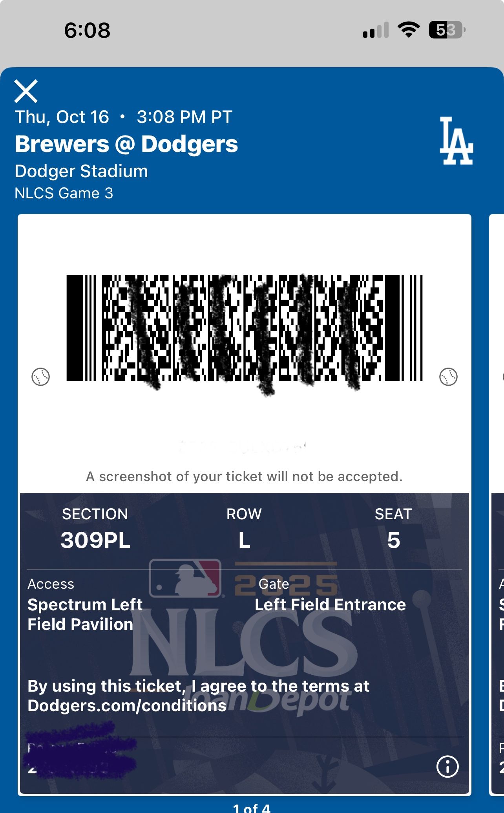504x813 pixels.
Task: Open the Dodgers.com/conditions link
Action: point(127,706)
